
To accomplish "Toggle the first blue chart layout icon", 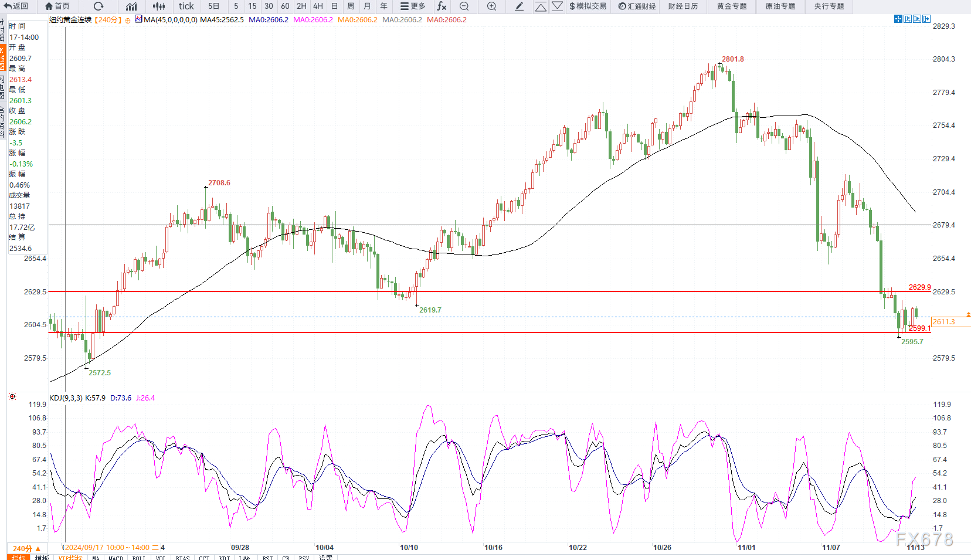I will pyautogui.click(x=898, y=19).
